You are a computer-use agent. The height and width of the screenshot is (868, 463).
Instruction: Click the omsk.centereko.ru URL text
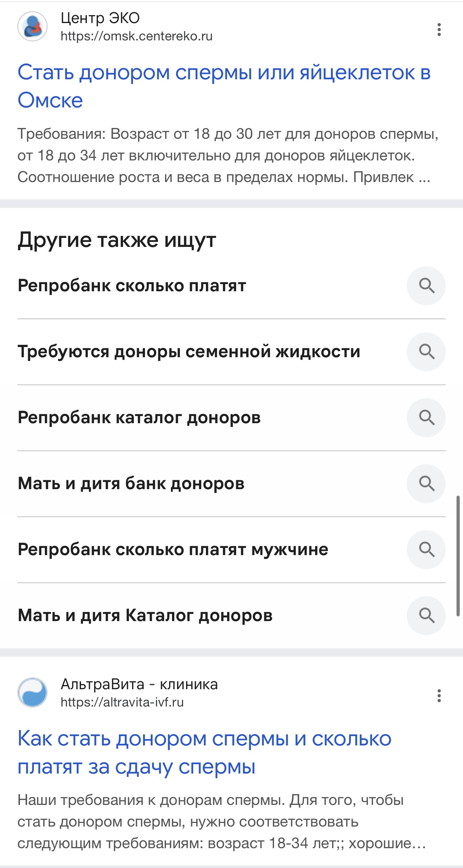136,36
